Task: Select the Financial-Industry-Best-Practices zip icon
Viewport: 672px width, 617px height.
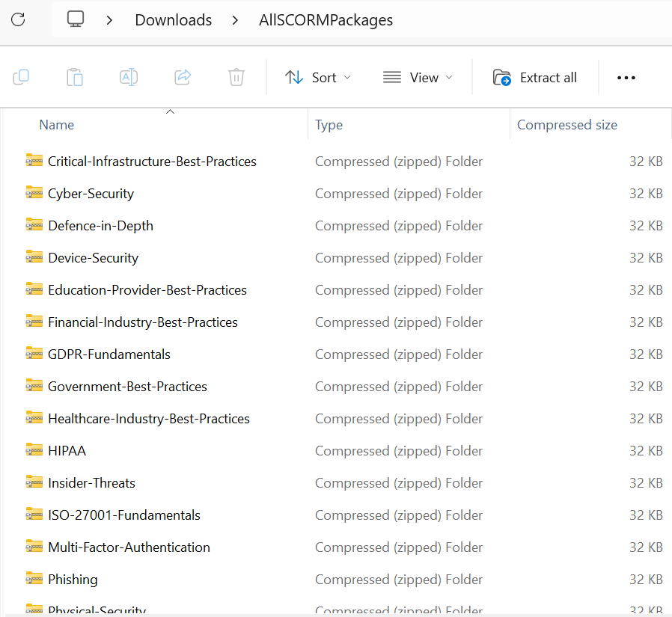Action: (x=34, y=322)
